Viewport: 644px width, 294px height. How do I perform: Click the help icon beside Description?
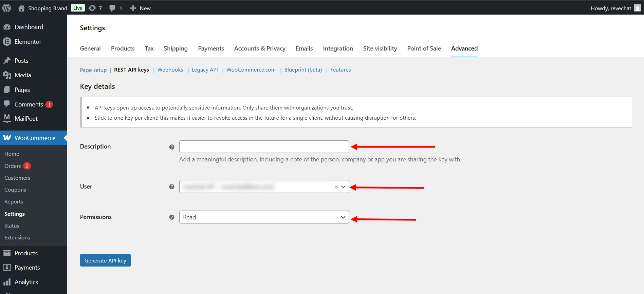click(x=172, y=147)
